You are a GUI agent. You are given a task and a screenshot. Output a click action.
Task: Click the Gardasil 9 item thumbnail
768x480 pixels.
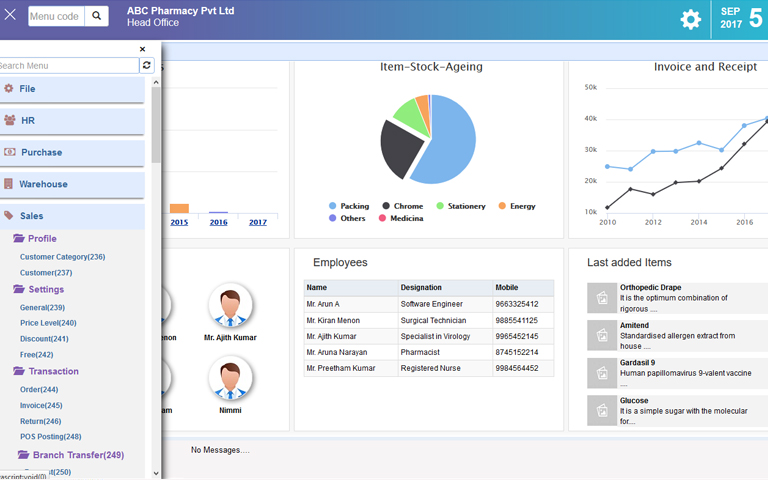click(602, 373)
